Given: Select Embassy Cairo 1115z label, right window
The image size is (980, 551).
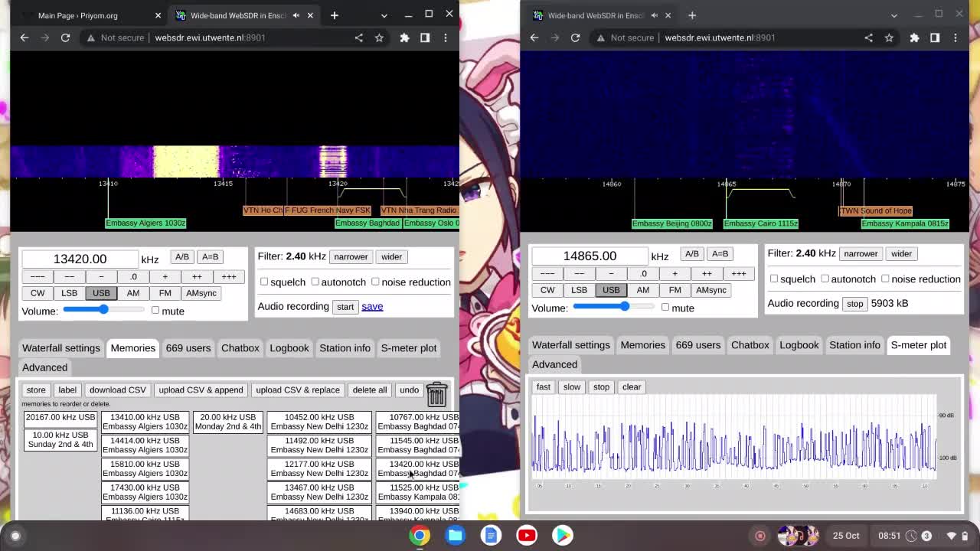Looking at the screenshot, I should pos(761,223).
